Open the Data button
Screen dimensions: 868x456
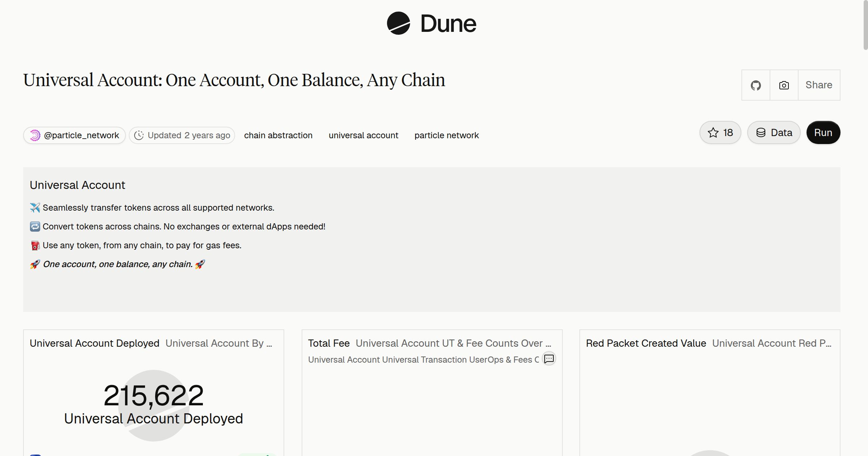pos(774,132)
